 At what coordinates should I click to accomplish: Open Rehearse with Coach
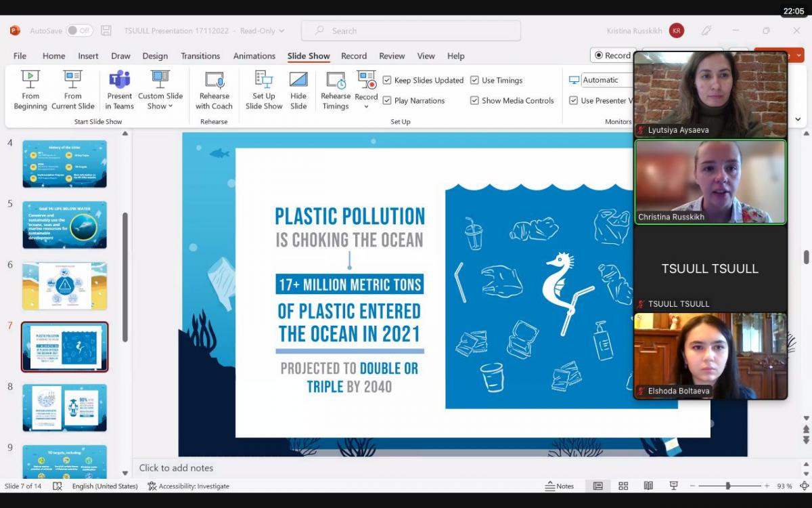[214, 89]
